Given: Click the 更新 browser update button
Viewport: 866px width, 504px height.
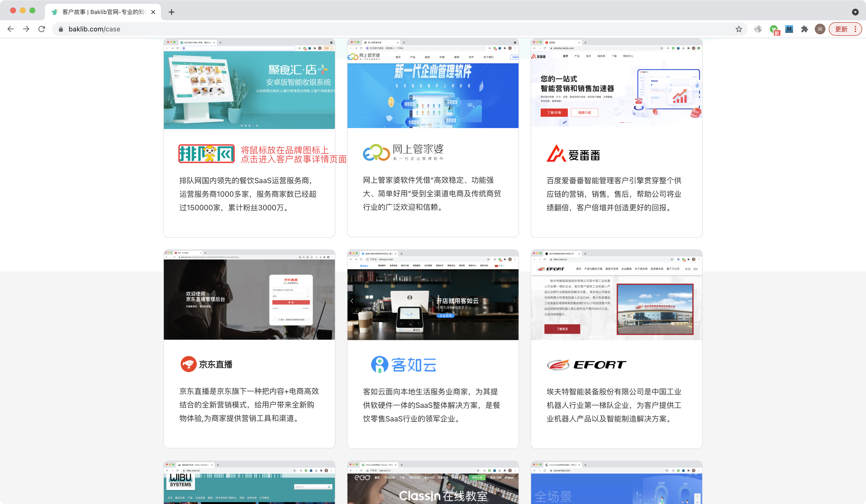Looking at the screenshot, I should point(841,29).
